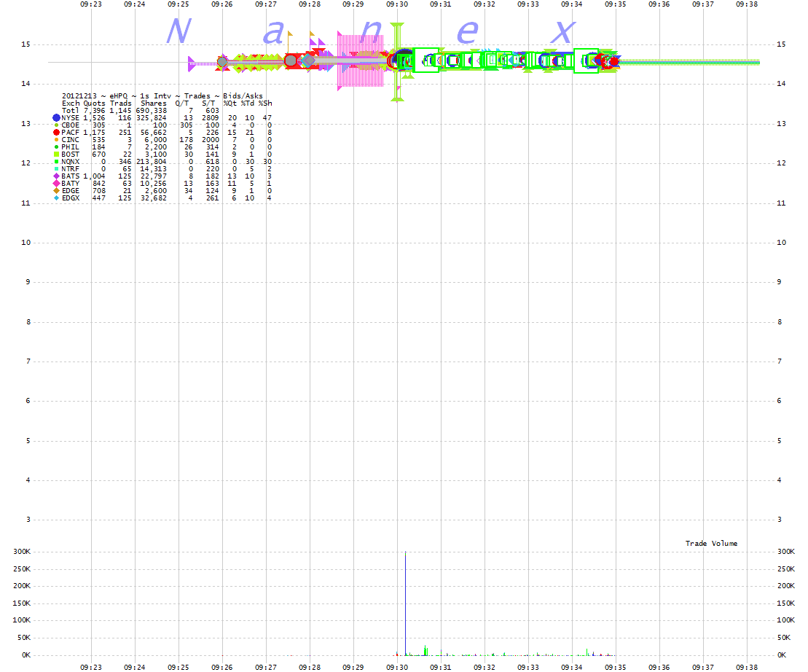Select the BATS exchange label in legend
This screenshot has width=808, height=672.
click(71, 176)
